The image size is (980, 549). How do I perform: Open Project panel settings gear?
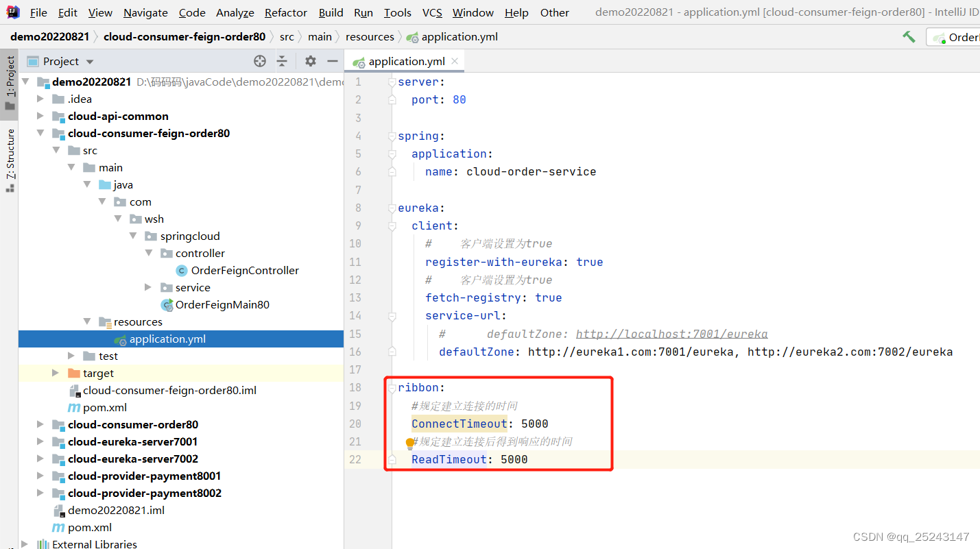click(311, 61)
